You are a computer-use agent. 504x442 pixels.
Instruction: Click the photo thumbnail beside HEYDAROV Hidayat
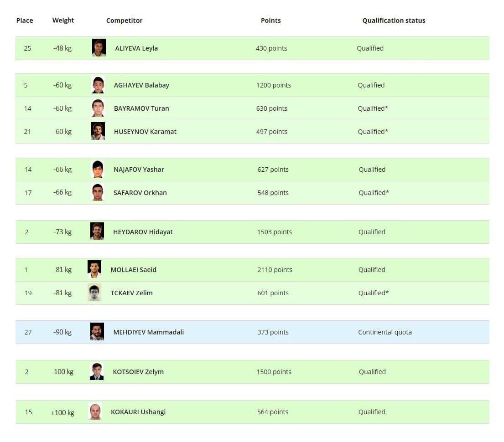click(x=97, y=231)
